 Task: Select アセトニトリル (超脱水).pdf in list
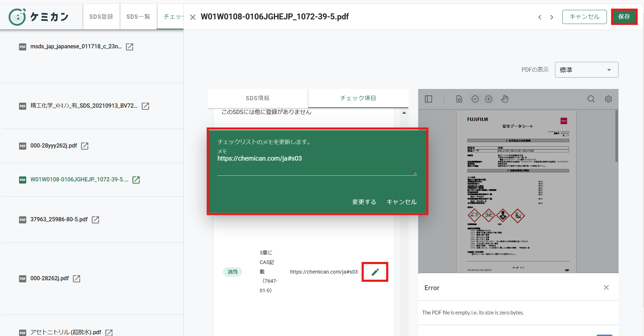66,332
